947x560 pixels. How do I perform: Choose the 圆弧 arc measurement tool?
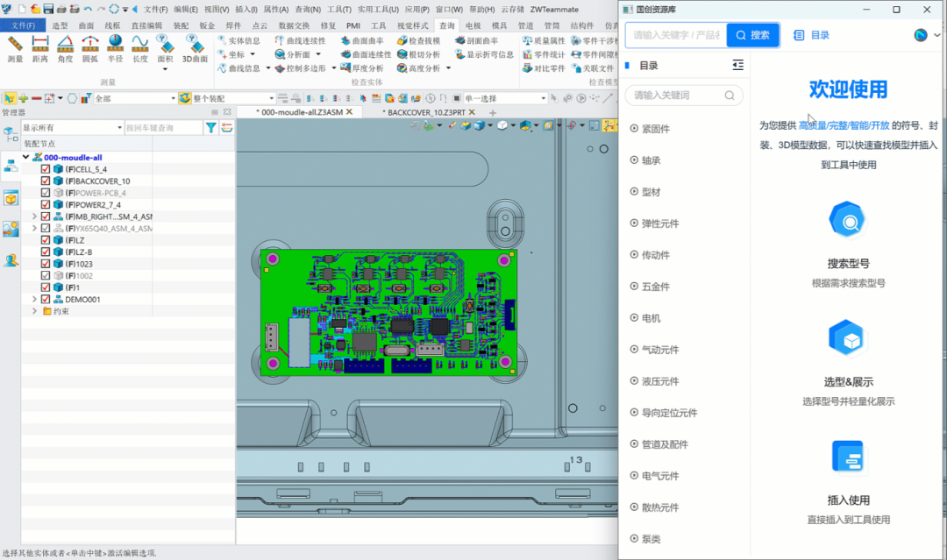click(x=90, y=49)
